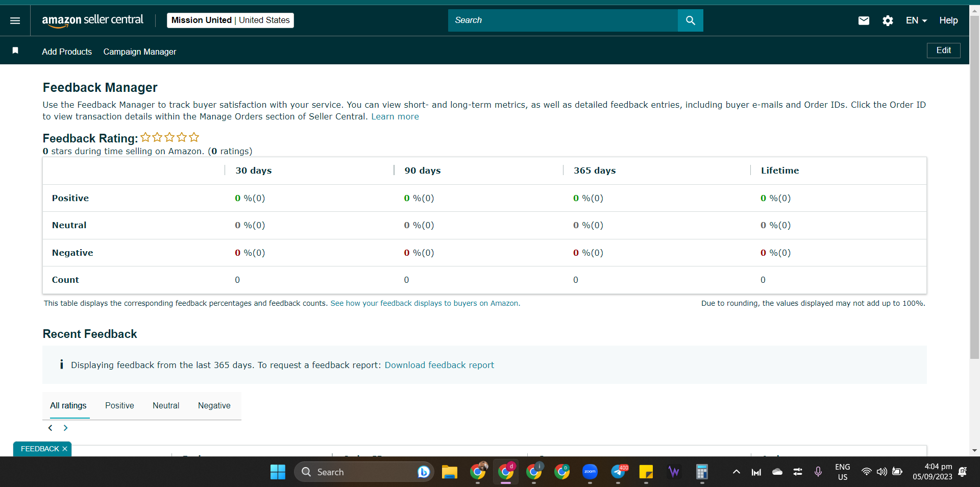The width and height of the screenshot is (980, 487).
Task: Click the empty star rating display
Action: coord(169,137)
